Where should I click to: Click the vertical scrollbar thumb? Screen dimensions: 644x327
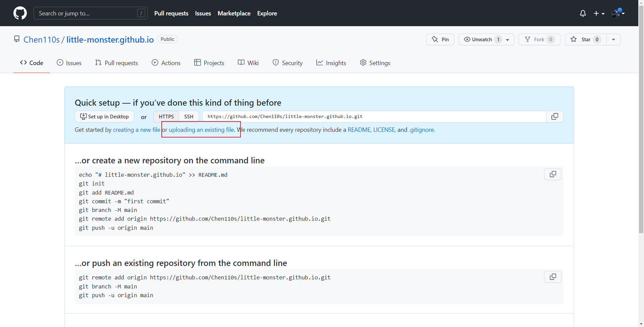click(x=641, y=119)
